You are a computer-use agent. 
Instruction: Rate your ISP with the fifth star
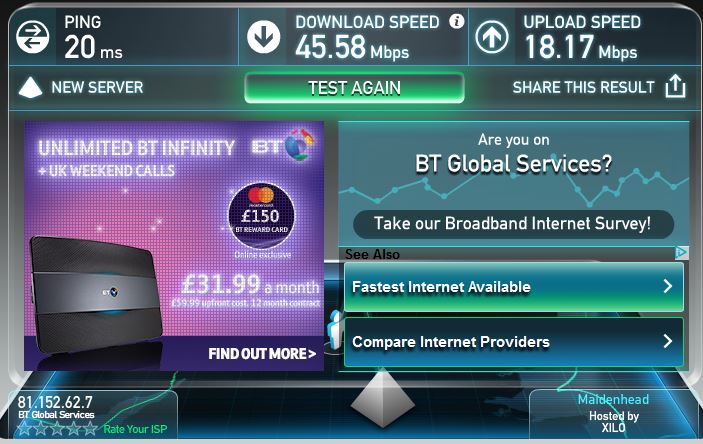[90, 429]
